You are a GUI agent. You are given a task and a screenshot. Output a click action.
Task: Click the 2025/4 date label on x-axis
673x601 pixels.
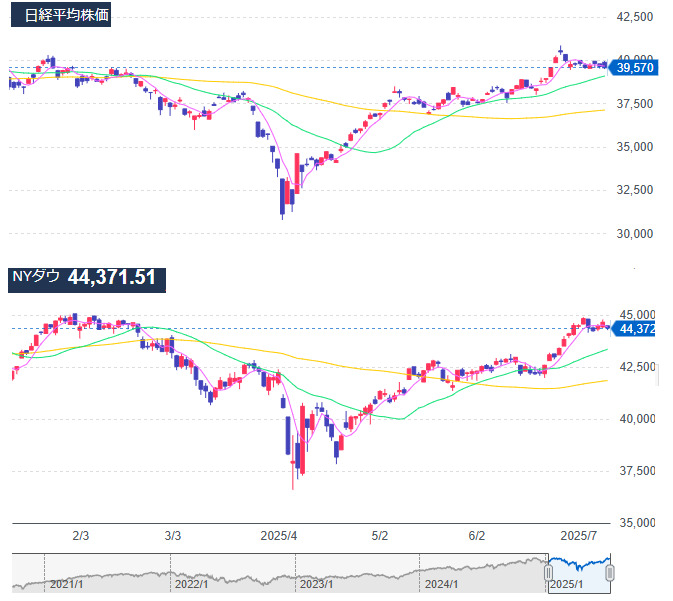point(277,535)
